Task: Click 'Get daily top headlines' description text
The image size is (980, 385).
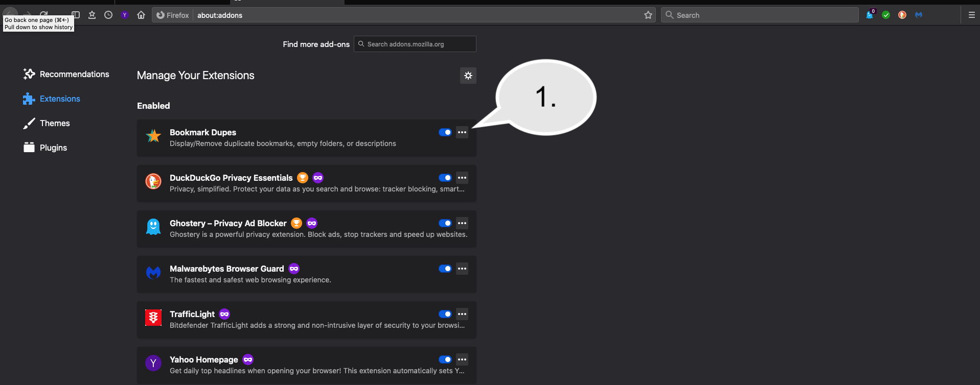Action: coord(317,371)
